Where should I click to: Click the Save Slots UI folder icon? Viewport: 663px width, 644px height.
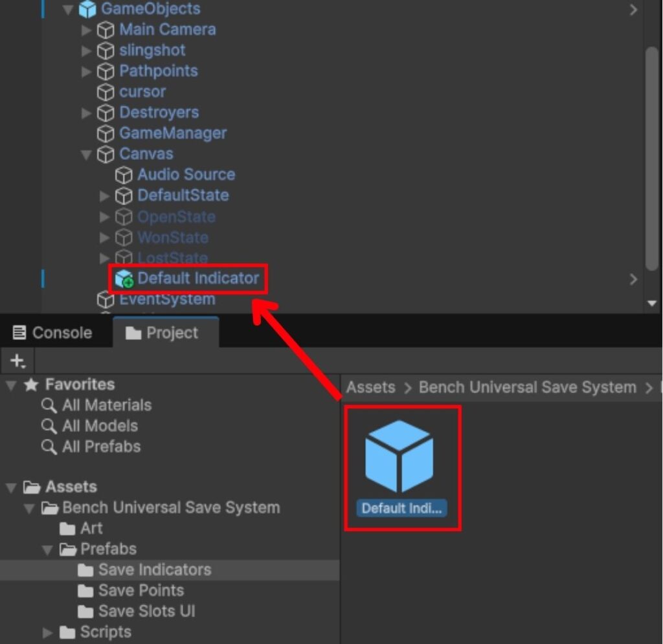click(x=85, y=612)
